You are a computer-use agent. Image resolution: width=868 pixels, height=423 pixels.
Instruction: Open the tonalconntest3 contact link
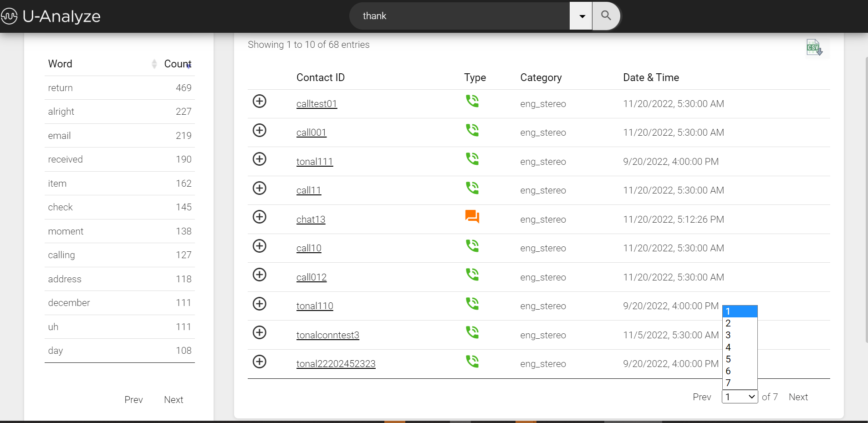328,335
